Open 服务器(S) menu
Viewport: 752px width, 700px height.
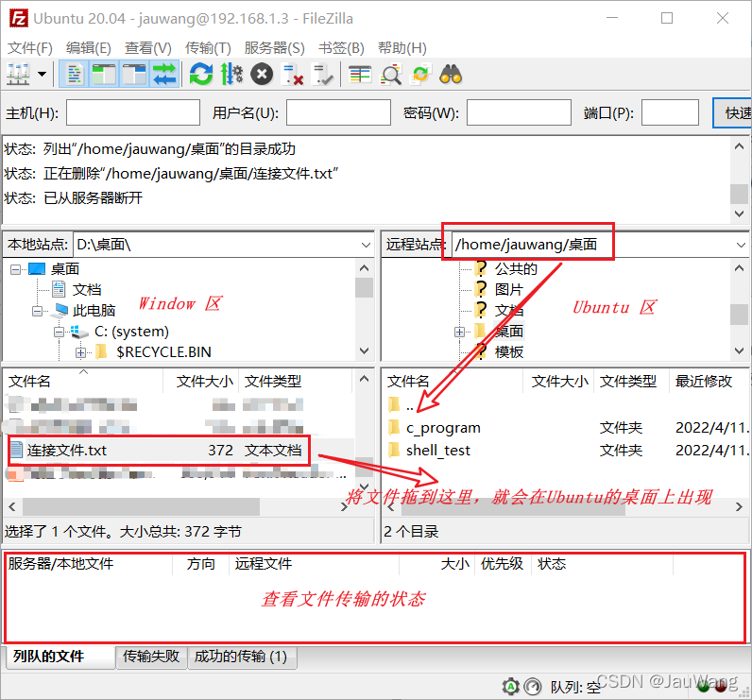[x=274, y=48]
